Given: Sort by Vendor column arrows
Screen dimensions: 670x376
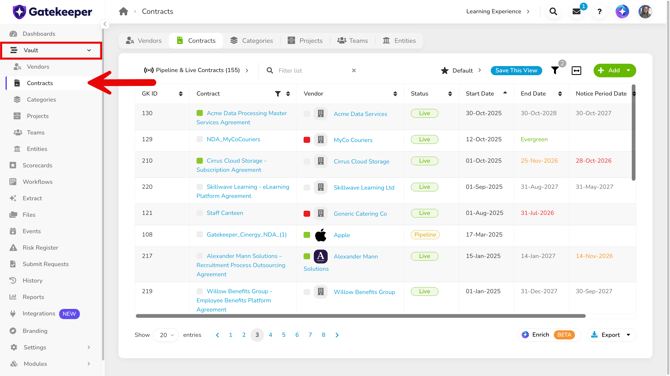Looking at the screenshot, I should [395, 94].
